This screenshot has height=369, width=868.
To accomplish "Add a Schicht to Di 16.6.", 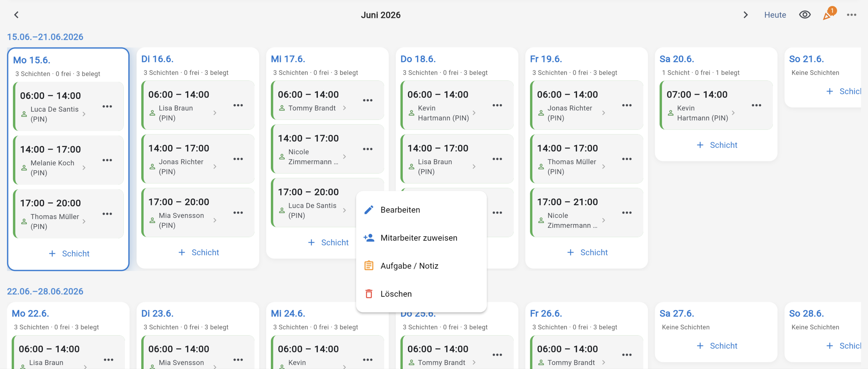I will coord(198,253).
